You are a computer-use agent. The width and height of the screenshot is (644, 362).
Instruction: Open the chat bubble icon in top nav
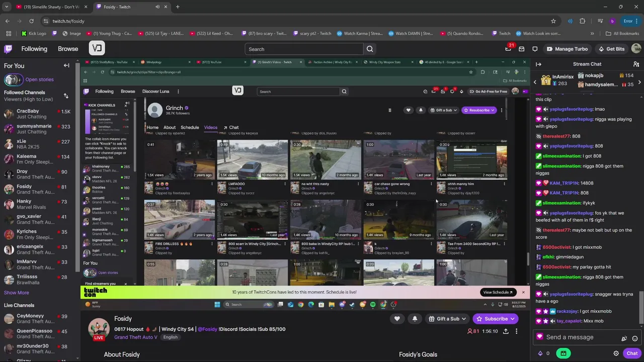(535, 49)
